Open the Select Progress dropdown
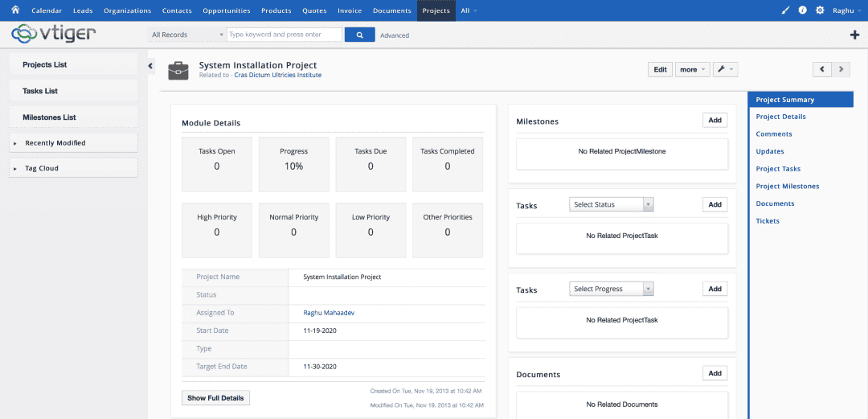Image resolution: width=868 pixels, height=419 pixels. (x=611, y=289)
